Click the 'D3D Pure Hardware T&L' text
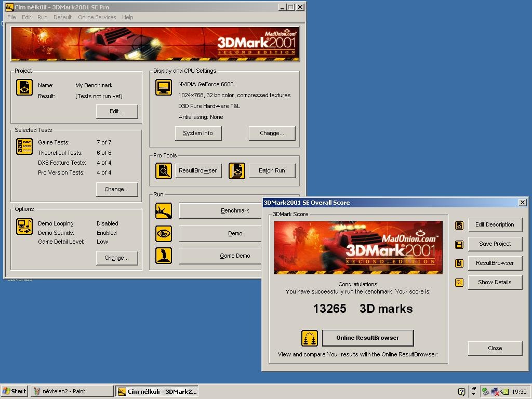The width and height of the screenshot is (532, 399). click(x=209, y=106)
